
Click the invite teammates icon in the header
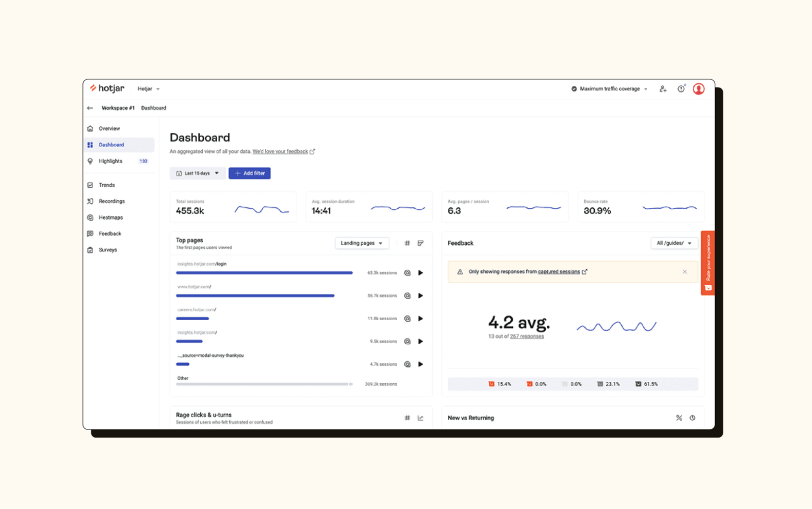tap(663, 88)
